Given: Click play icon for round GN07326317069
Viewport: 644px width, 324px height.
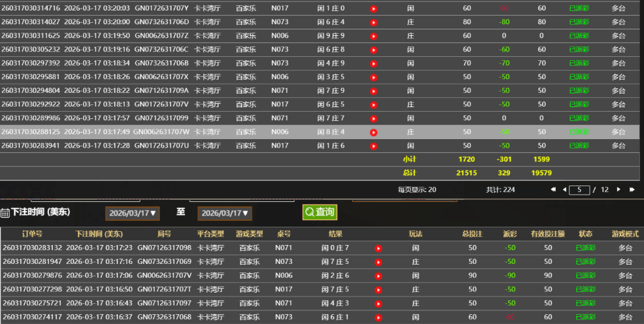Looking at the screenshot, I should click(x=379, y=262).
